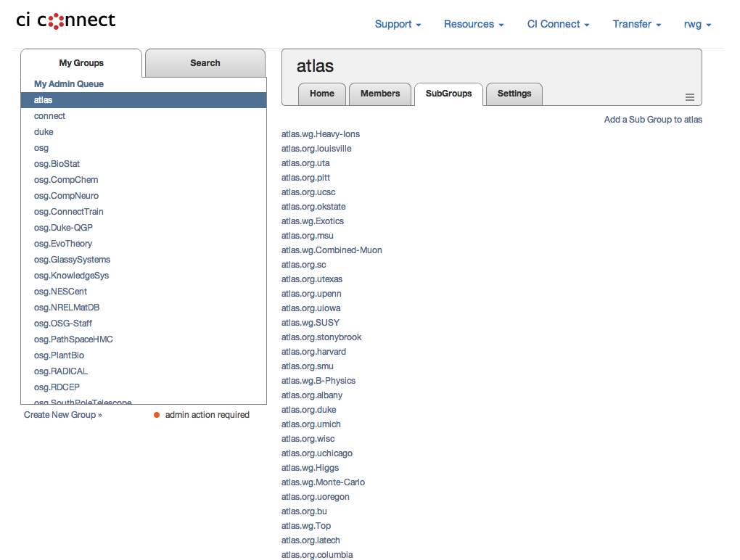Open the Settings tab of atlas
Screen dimensions: 740x560
pos(514,94)
